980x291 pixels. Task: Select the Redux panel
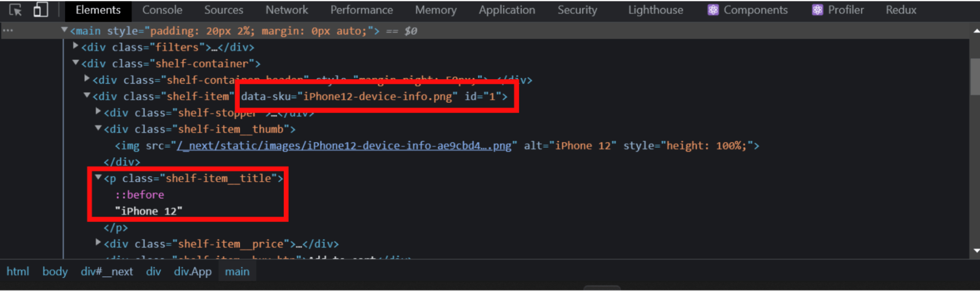(x=901, y=9)
